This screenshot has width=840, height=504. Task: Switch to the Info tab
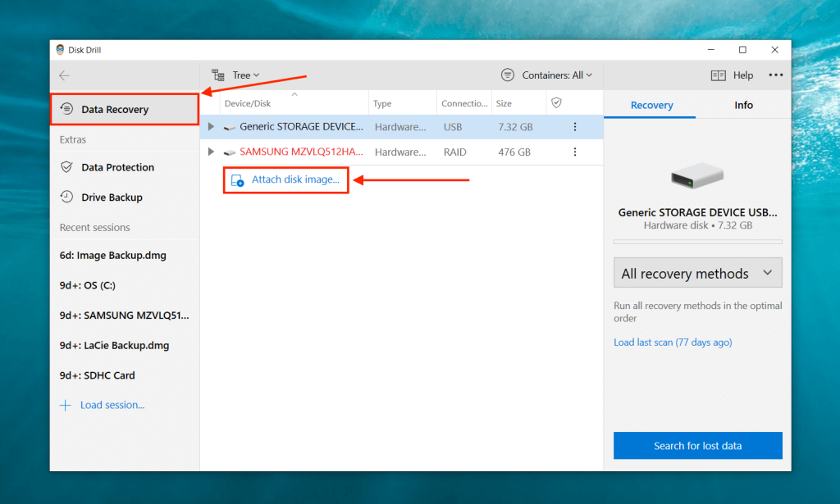click(x=743, y=105)
